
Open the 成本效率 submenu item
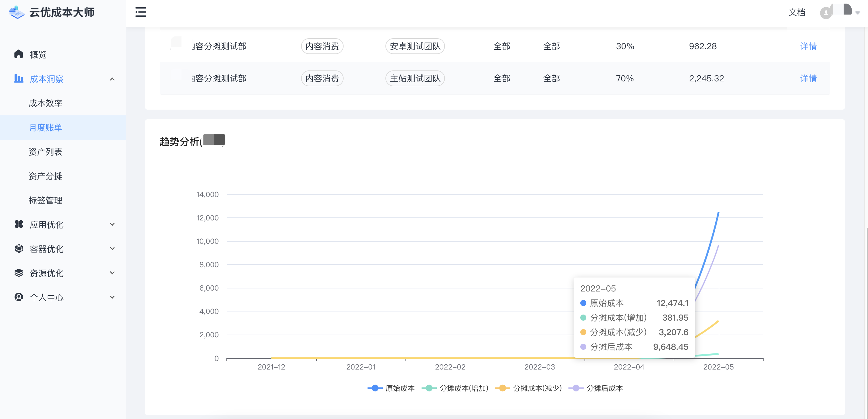[63, 103]
